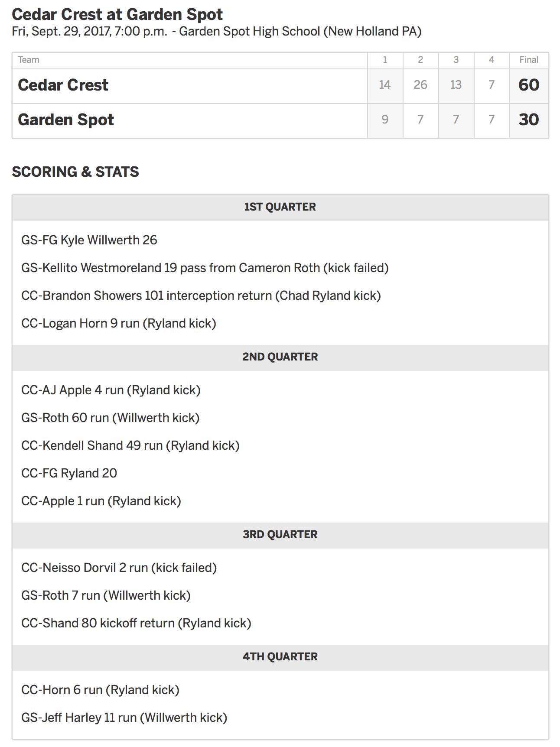Select the Neisso Dorvil 2 run entry
Viewport: 560px width, 747px height.
point(119,568)
